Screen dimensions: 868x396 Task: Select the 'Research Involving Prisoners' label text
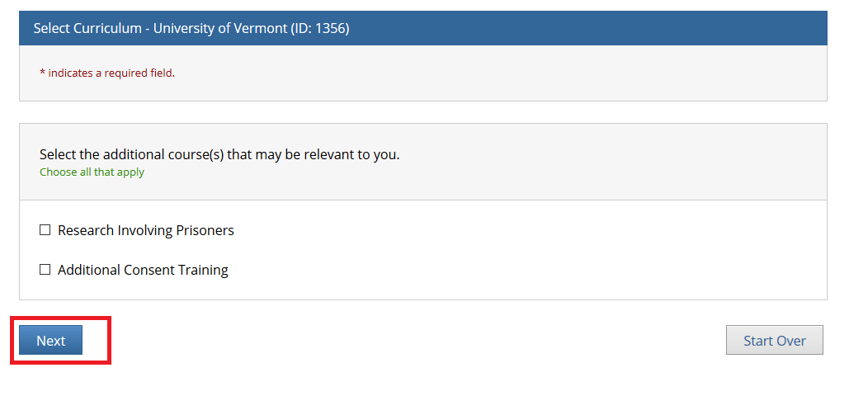click(145, 230)
